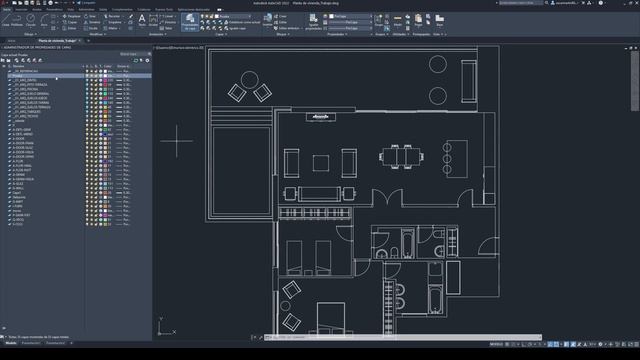Switch to the Anotar ribbon tab
Image resolution: width=640 pixels, height=360 pixels.
pyautogui.click(x=37, y=9)
